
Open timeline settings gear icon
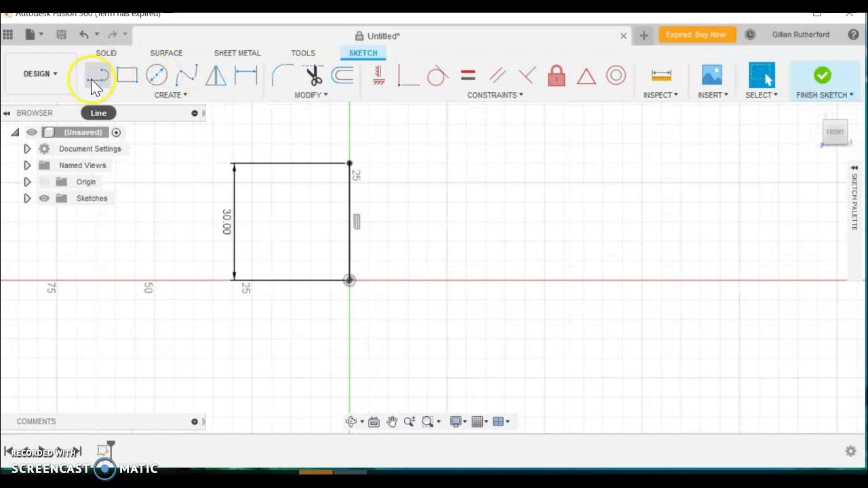pos(850,451)
